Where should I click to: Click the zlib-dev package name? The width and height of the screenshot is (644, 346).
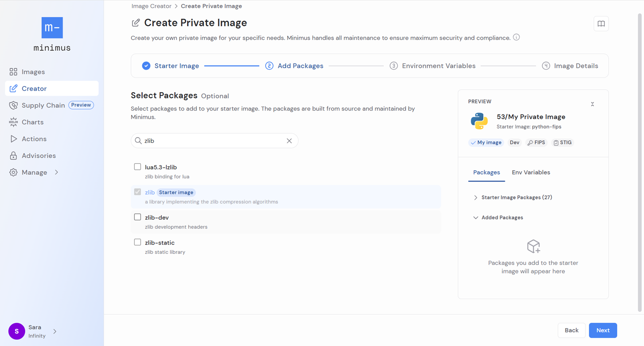coord(157,218)
